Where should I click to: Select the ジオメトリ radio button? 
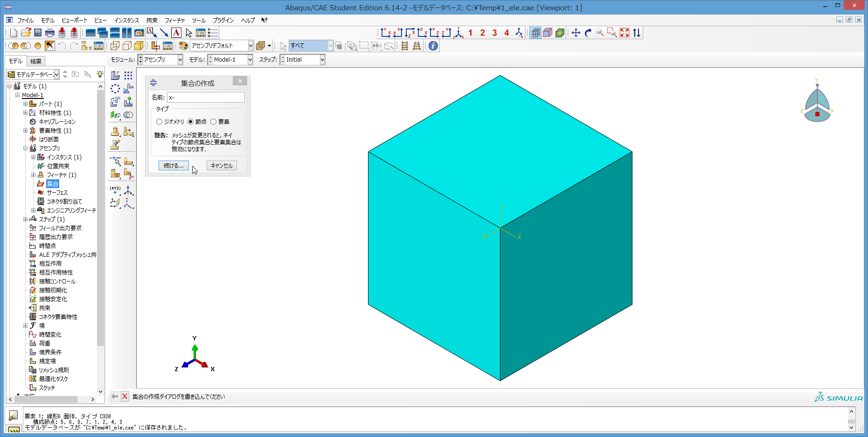pyautogui.click(x=159, y=122)
